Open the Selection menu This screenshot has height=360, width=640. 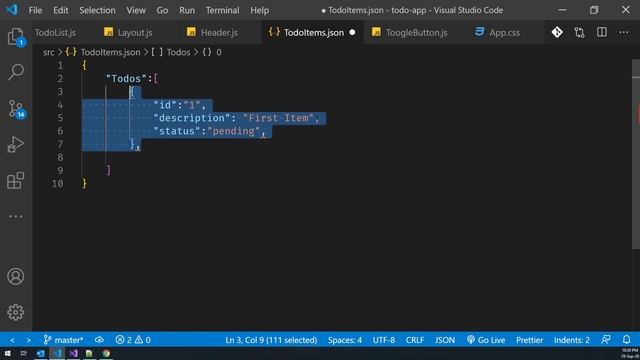[97, 10]
